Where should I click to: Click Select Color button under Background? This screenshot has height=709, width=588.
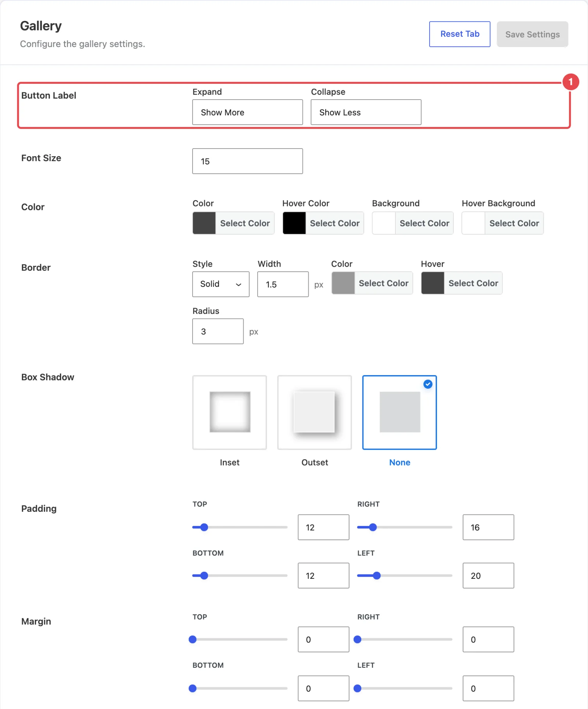[424, 223]
